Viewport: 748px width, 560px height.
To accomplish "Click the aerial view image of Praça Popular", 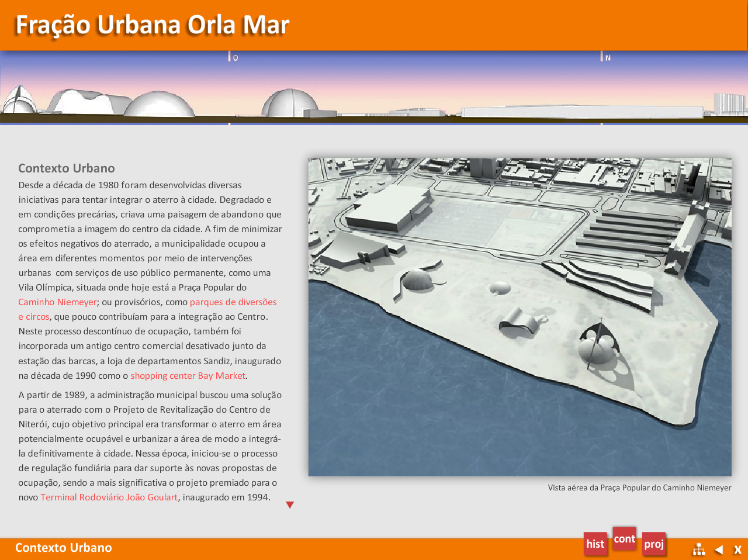I will tap(520, 317).
